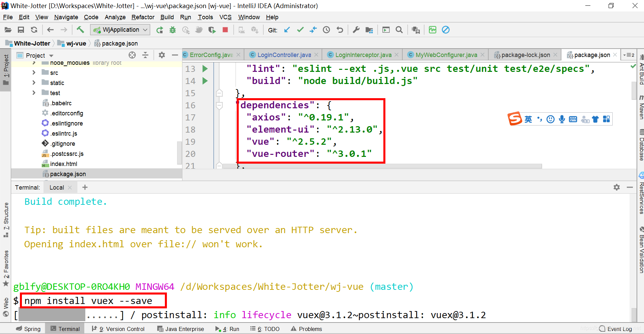Open Terminal panel gear settings

pyautogui.click(x=617, y=187)
